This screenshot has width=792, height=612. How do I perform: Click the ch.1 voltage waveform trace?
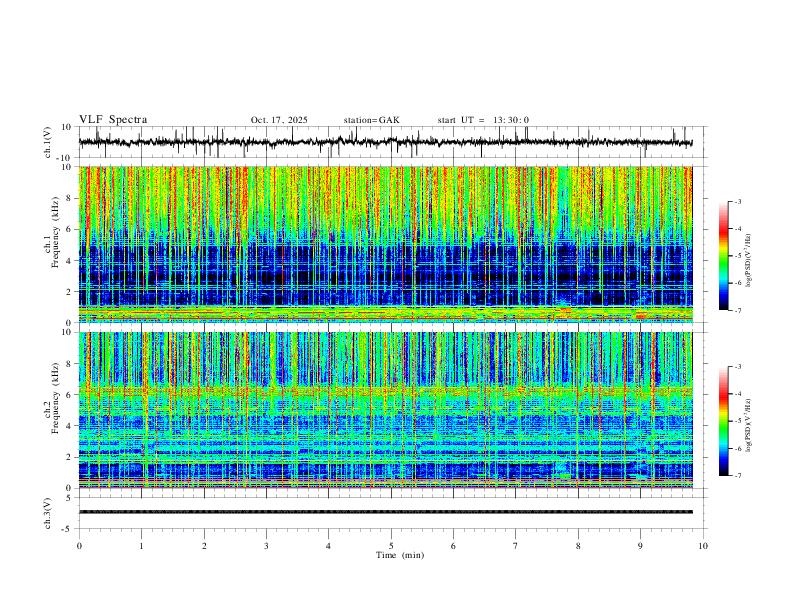tap(386, 142)
